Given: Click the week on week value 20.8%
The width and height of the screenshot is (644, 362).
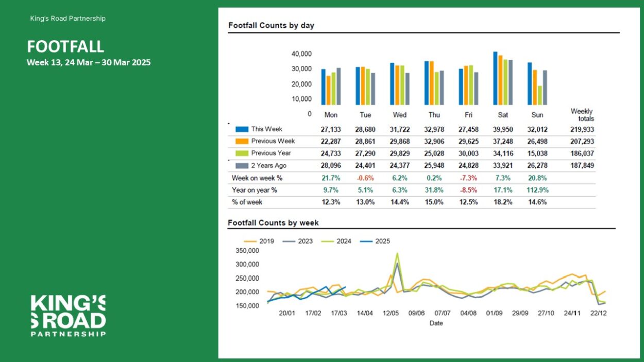Looking at the screenshot, I should point(537,178).
